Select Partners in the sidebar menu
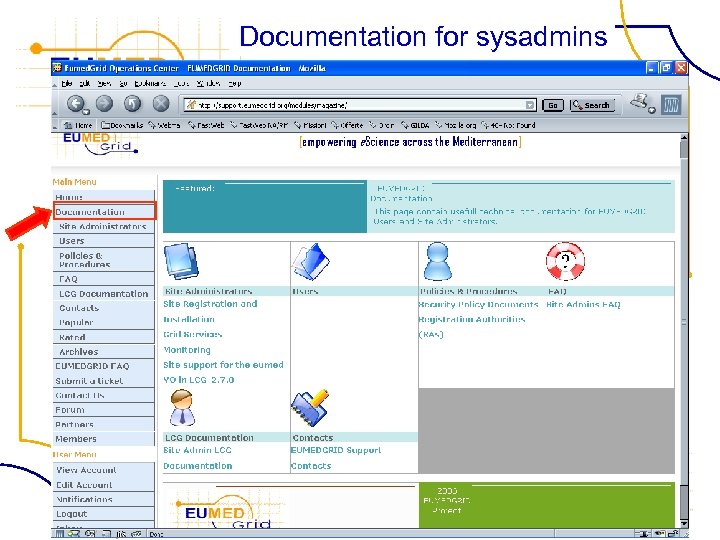This screenshot has height=540, width=720. point(104,424)
